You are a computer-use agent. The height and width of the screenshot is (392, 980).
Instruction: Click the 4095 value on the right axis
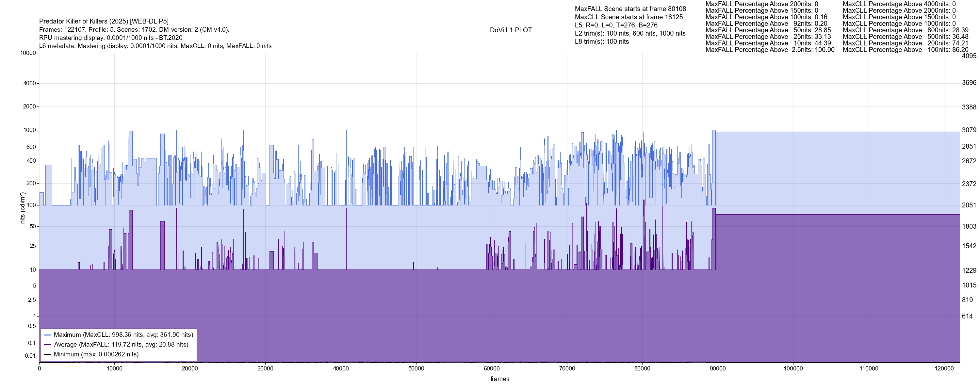coord(969,56)
